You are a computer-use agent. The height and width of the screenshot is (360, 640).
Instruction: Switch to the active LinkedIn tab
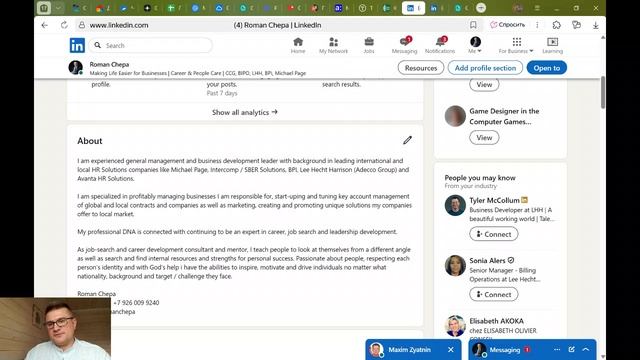coord(413,8)
